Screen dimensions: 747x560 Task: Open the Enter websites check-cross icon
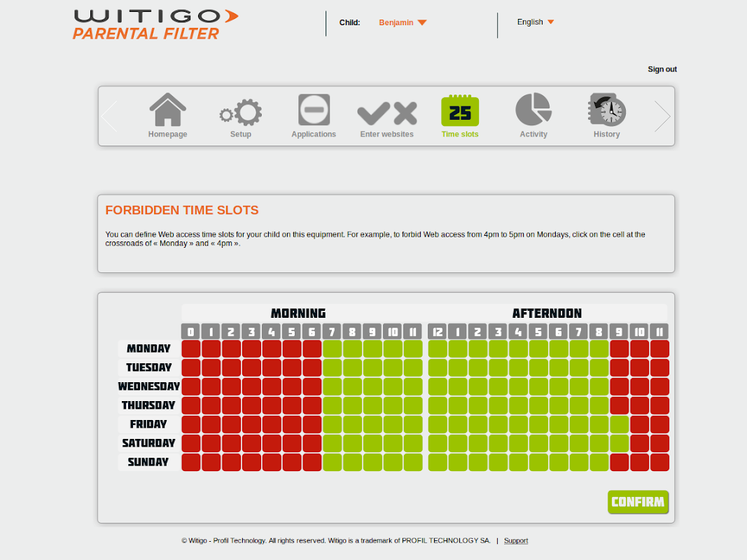[x=387, y=113]
